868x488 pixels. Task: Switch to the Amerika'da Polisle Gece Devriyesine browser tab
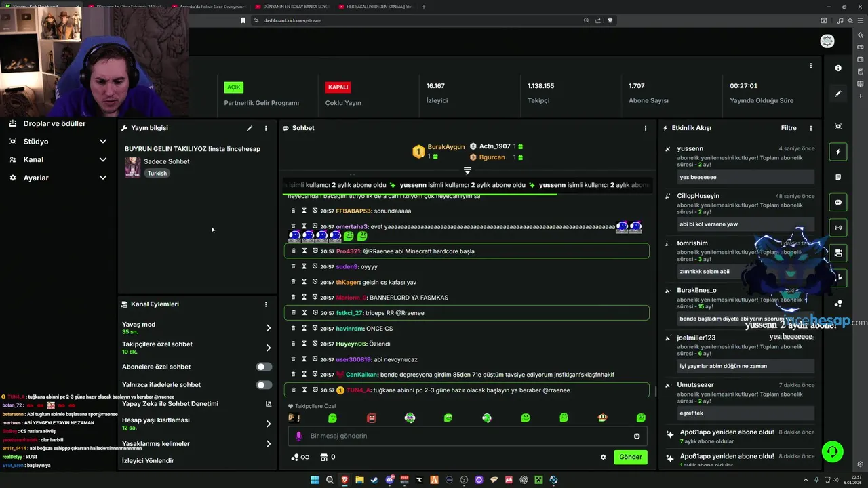tap(208, 7)
